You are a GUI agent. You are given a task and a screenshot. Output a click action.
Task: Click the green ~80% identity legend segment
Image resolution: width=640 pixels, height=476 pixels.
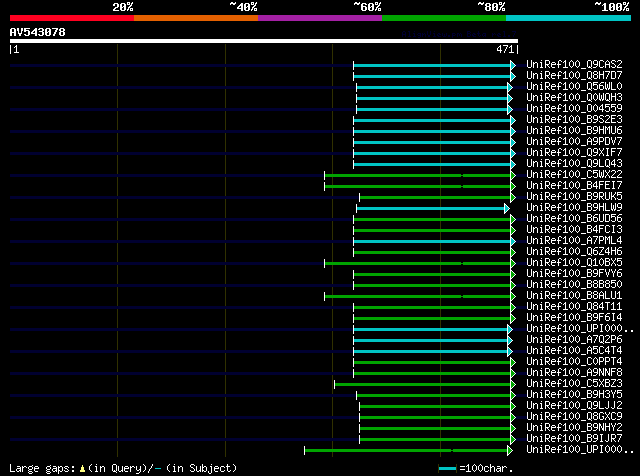(x=444, y=18)
